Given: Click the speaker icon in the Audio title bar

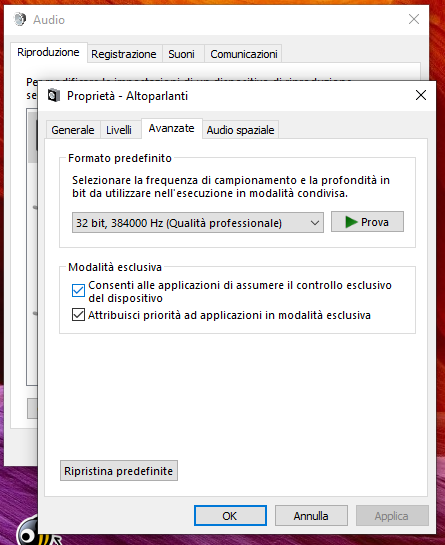Looking at the screenshot, I should (x=20, y=19).
